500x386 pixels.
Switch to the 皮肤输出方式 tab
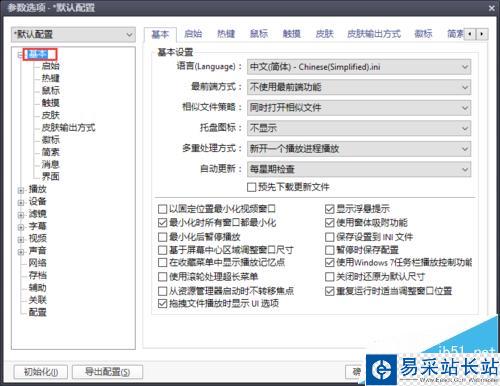pos(374,34)
